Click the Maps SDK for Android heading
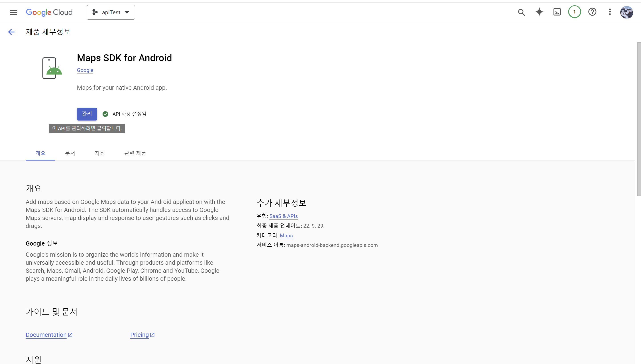Image resolution: width=641 pixels, height=364 pixels. pyautogui.click(x=124, y=58)
